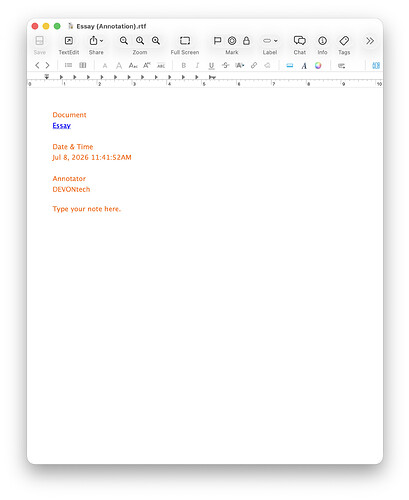Click the smaller font size icon
409x500 pixels.
[105, 66]
